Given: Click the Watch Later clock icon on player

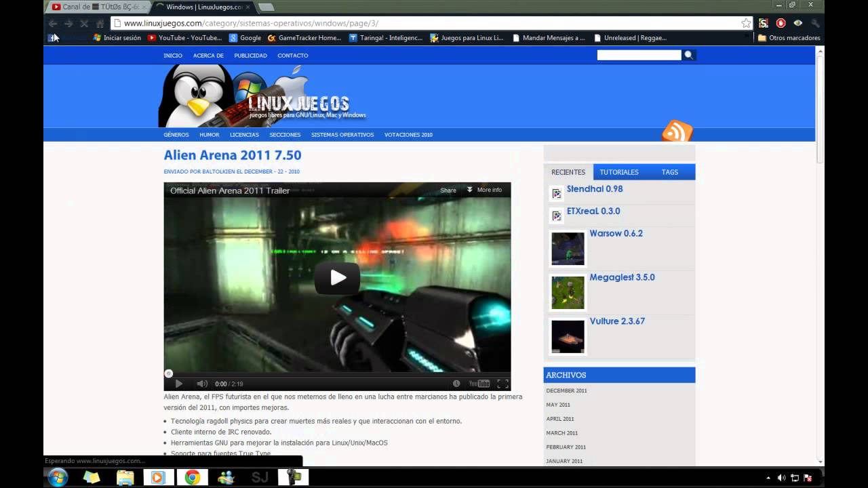Looking at the screenshot, I should 456,384.
